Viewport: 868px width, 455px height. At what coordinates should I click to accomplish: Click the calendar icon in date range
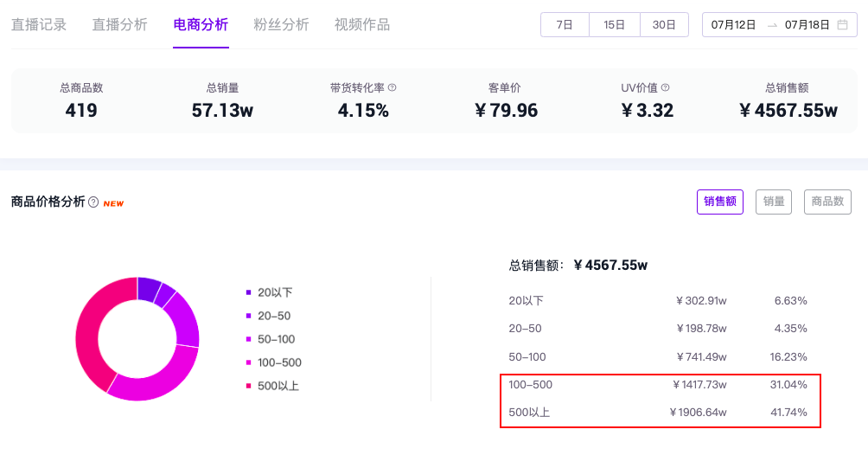tap(842, 25)
